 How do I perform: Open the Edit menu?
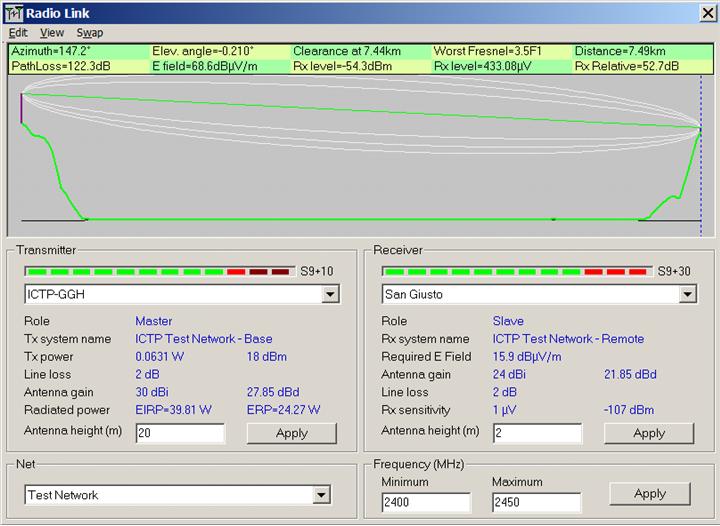18,33
